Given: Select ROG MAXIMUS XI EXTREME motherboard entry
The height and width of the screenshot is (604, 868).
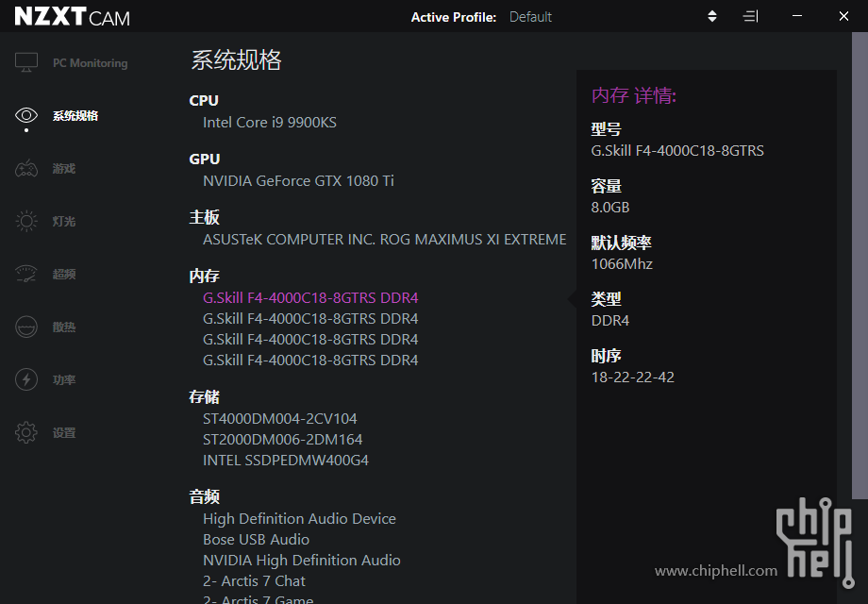Looking at the screenshot, I should point(385,239).
